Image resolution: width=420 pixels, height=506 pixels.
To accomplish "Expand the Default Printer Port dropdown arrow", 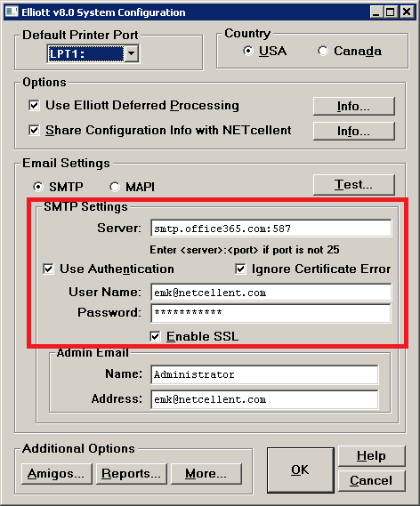I will [132, 53].
